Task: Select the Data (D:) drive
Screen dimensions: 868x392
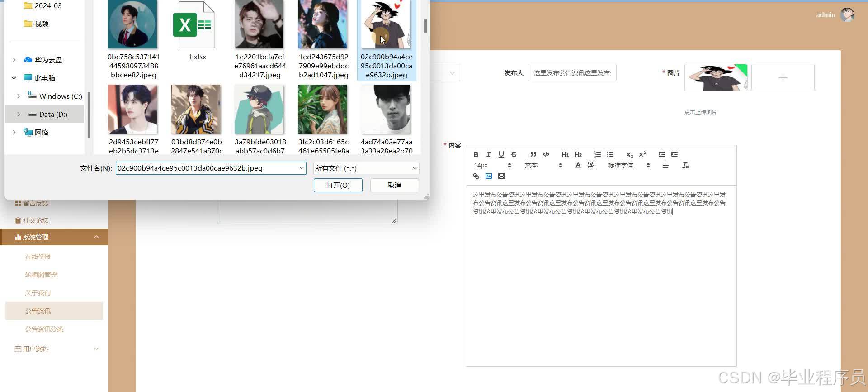Action: click(45, 114)
